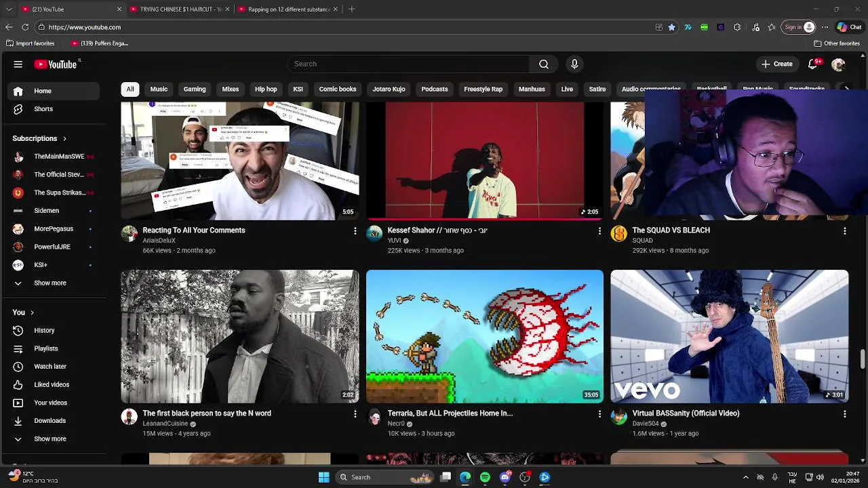This screenshot has height=488, width=868.
Task: Open more options for Kessef Shahor video
Action: point(599,231)
